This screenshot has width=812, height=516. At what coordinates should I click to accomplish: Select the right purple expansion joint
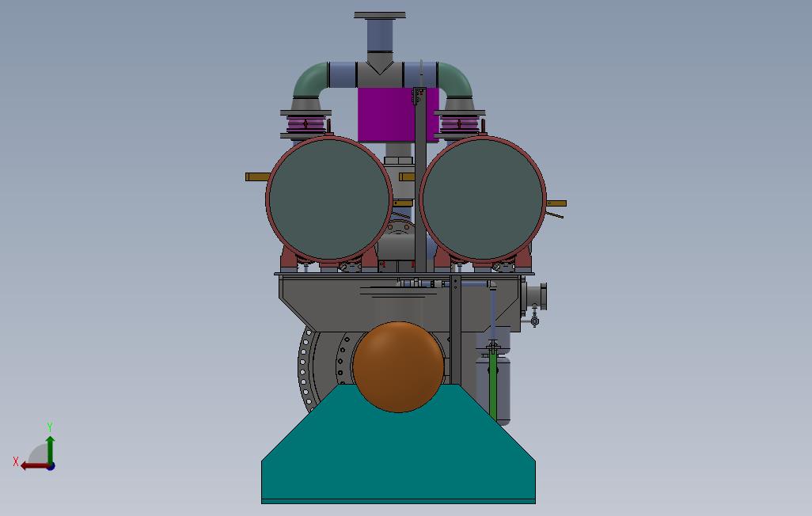tap(459, 125)
